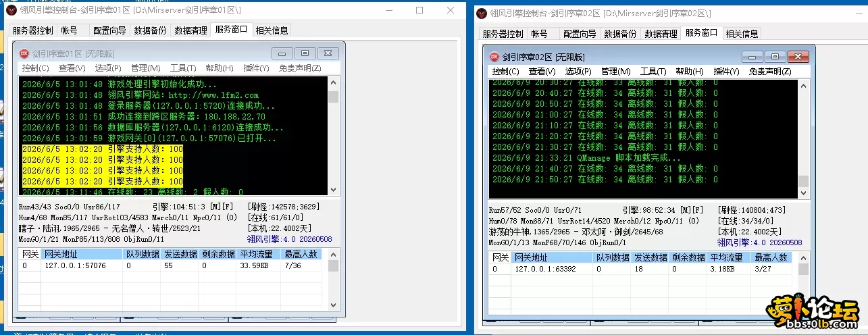Click 平均流量 column header in 01区 table

pyautogui.click(x=259, y=255)
